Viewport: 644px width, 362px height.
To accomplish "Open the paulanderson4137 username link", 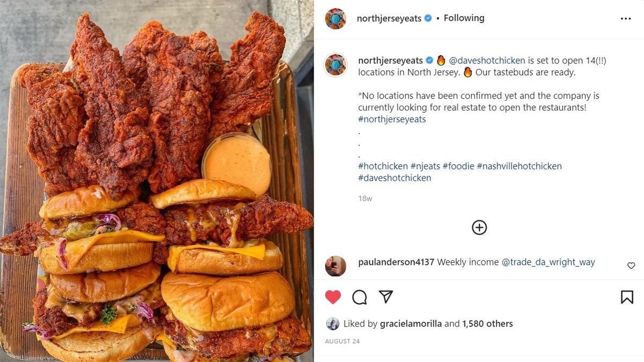I will click(x=396, y=262).
